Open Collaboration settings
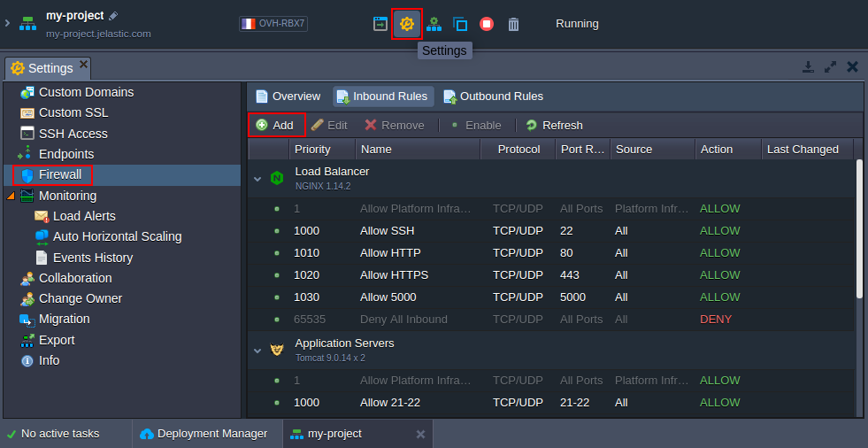The image size is (868, 448). point(75,278)
